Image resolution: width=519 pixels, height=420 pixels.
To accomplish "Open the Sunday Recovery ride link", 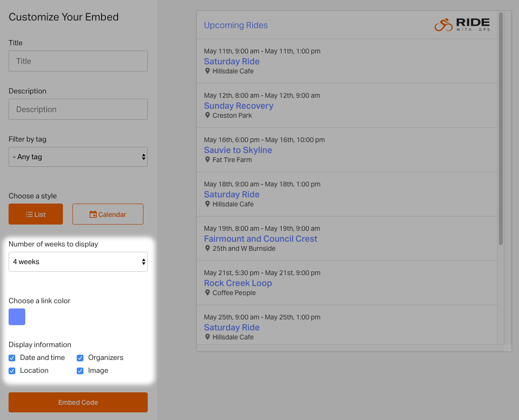I will [x=239, y=105].
